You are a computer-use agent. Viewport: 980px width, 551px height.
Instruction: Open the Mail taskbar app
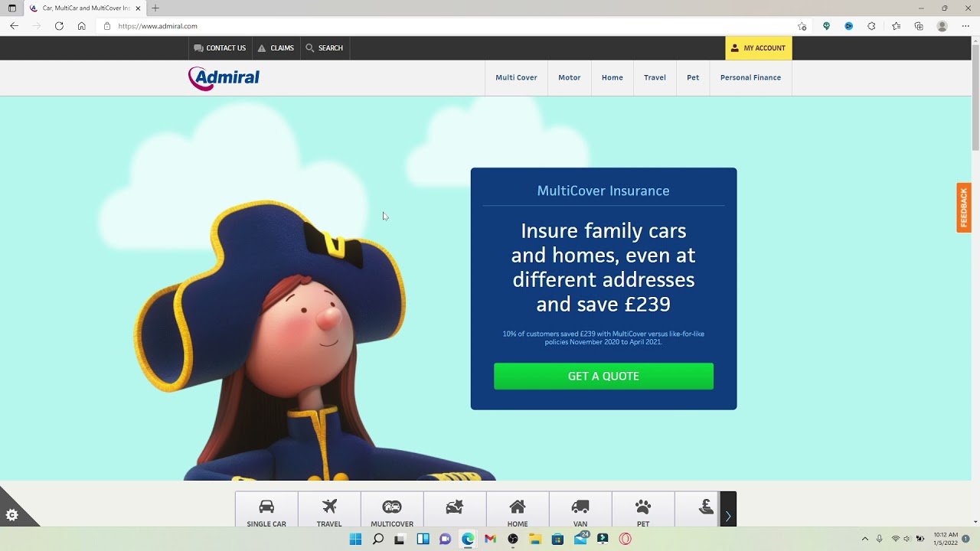(x=581, y=539)
